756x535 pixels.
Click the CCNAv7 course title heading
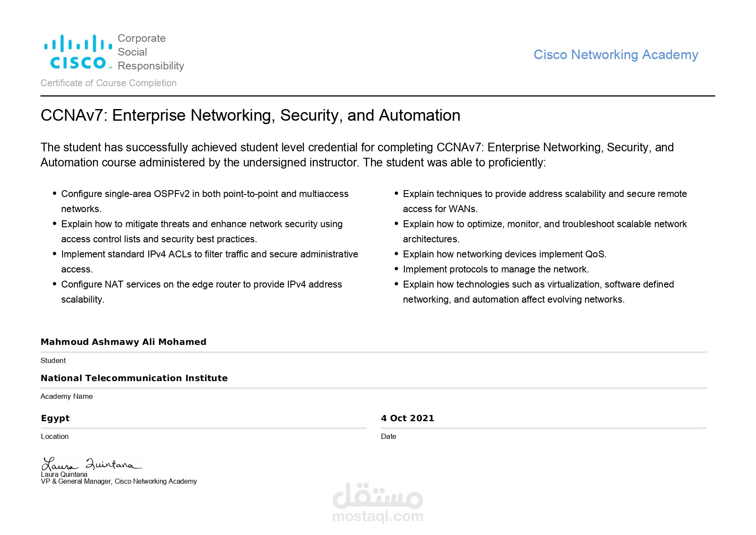click(x=250, y=116)
